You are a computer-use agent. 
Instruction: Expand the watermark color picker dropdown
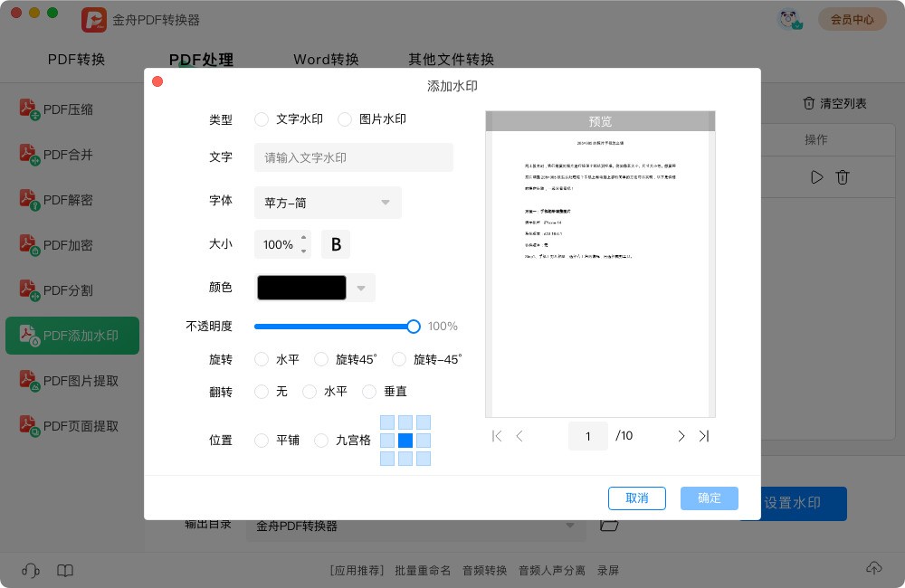click(361, 287)
